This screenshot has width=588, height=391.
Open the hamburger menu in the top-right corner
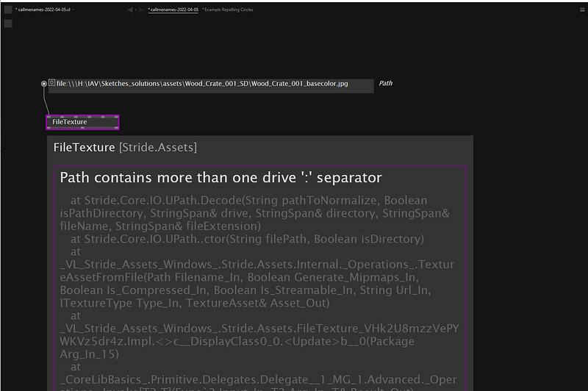click(582, 10)
